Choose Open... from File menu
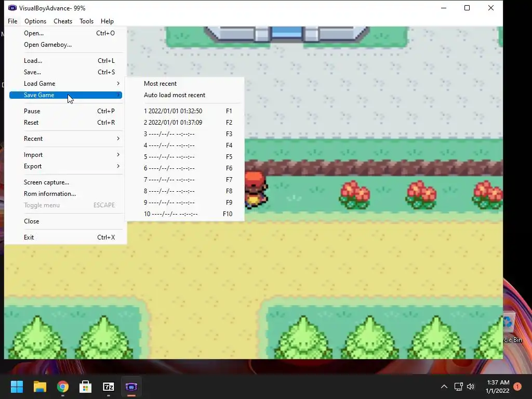 click(65, 33)
